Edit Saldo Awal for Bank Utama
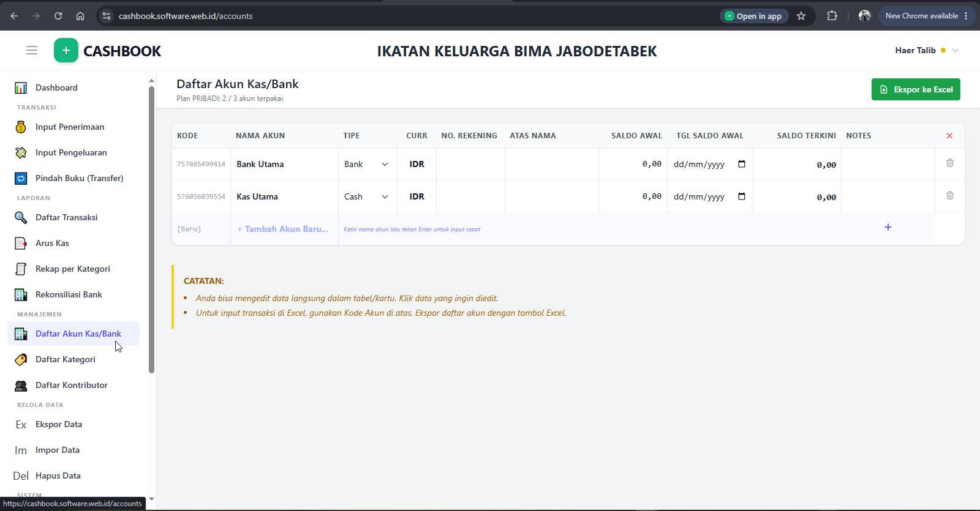980x511 pixels. point(633,164)
